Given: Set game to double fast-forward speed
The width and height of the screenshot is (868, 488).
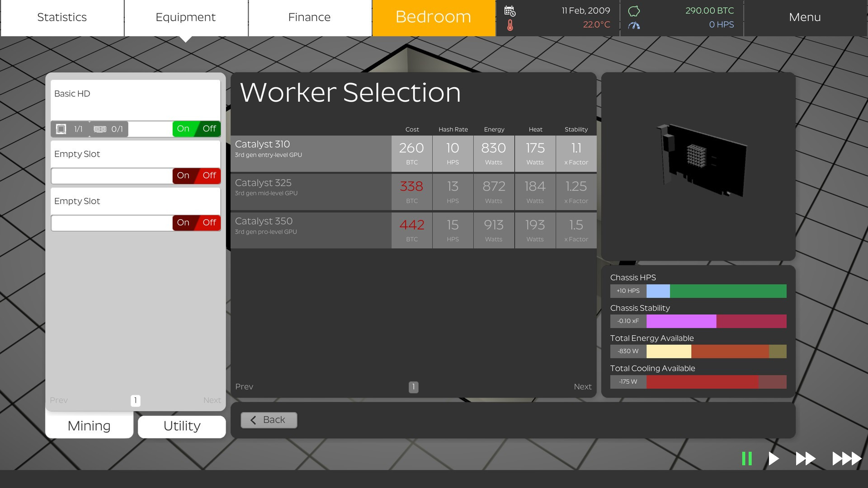Looking at the screenshot, I should (x=805, y=459).
